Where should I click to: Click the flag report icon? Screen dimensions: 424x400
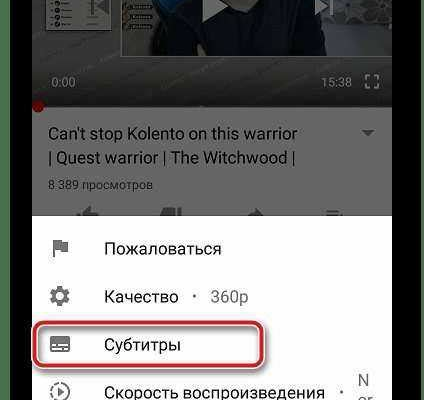60,248
